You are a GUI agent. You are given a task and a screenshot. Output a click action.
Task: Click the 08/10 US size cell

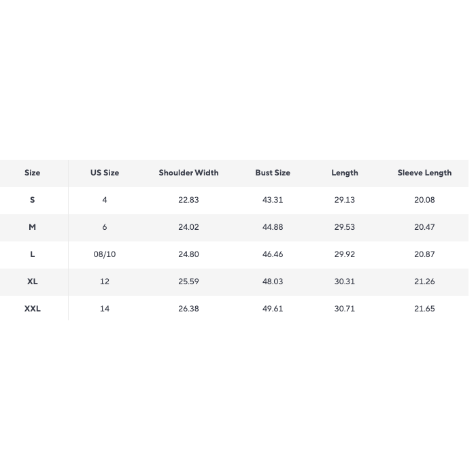[105, 254]
